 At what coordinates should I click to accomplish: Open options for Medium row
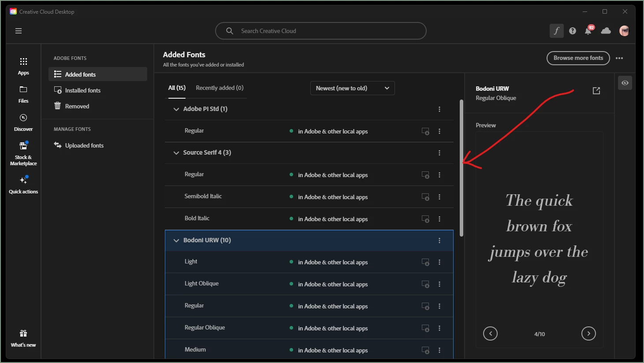(439, 350)
